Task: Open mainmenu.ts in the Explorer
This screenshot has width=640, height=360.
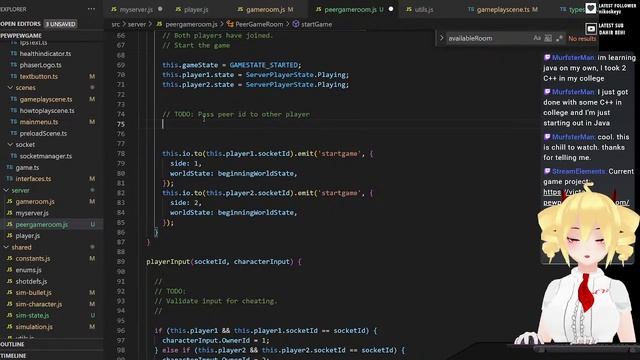Action: [x=39, y=122]
